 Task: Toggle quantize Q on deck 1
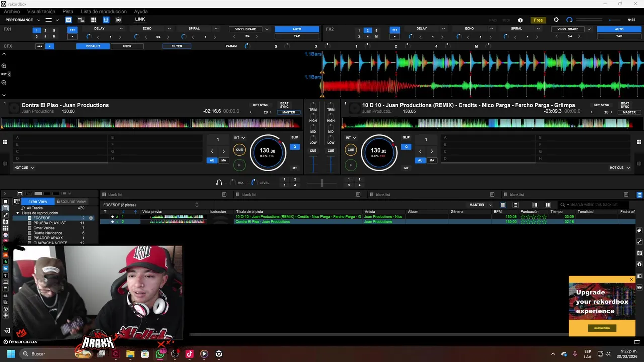click(x=295, y=147)
